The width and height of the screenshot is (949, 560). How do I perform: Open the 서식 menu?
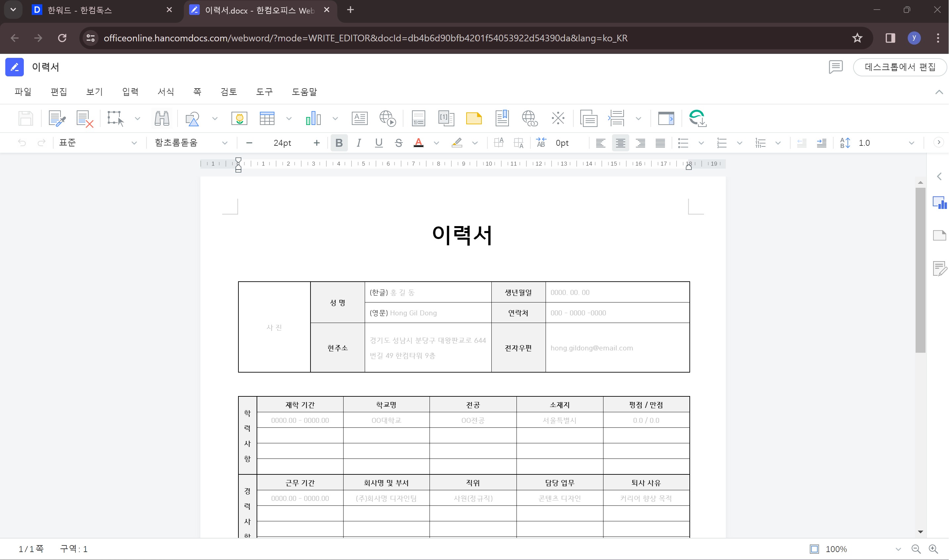166,92
